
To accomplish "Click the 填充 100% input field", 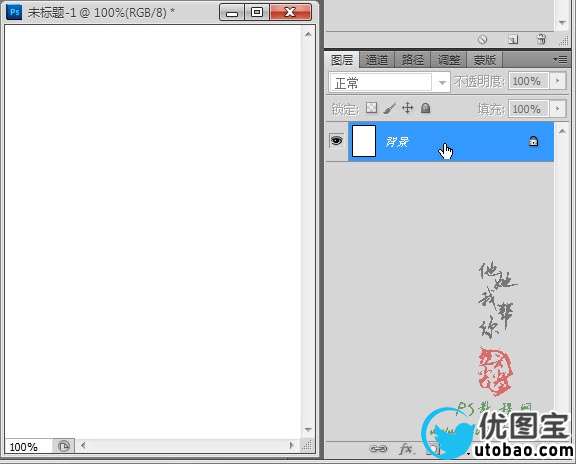I will coord(528,109).
